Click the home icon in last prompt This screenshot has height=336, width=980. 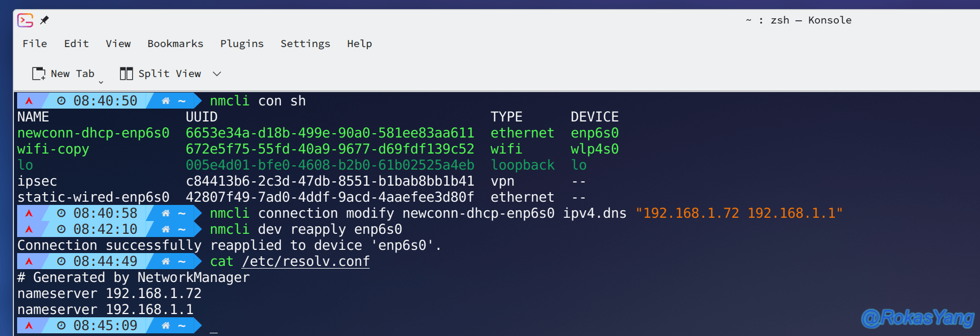pyautogui.click(x=166, y=325)
